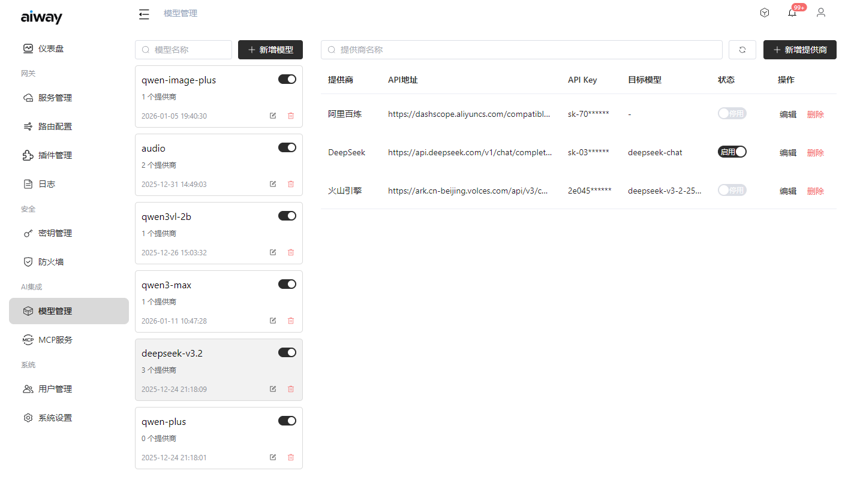Viewport: 857px width, 504px height.
Task: Delete the audio model card
Action: [291, 184]
